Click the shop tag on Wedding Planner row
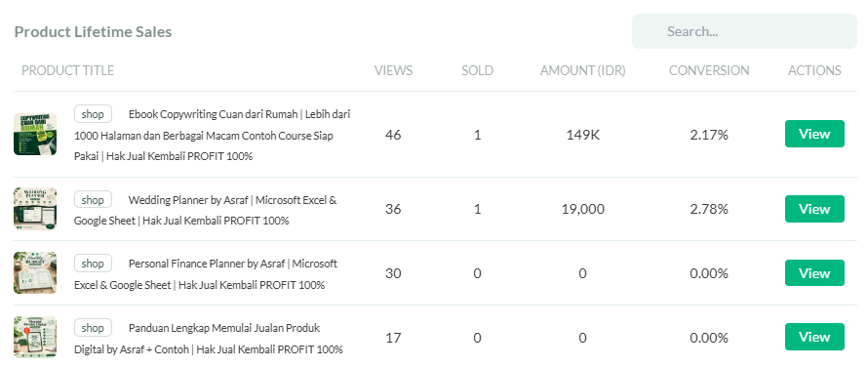The width and height of the screenshot is (868, 367). [x=93, y=199]
